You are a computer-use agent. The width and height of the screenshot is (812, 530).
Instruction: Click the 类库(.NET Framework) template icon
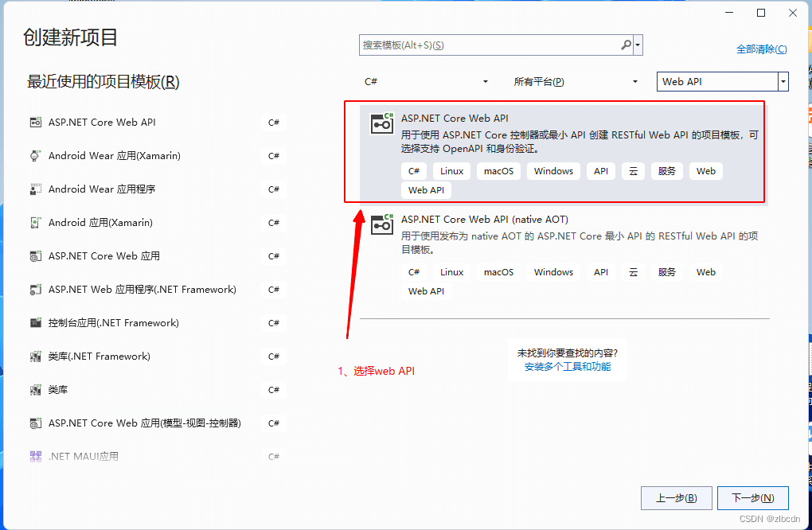pos(35,357)
